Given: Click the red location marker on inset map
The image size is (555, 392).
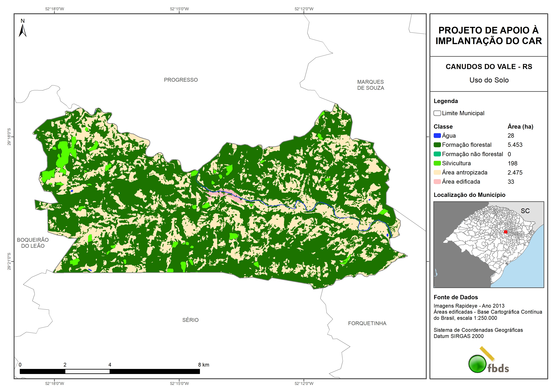Looking at the screenshot, I should (x=505, y=232).
